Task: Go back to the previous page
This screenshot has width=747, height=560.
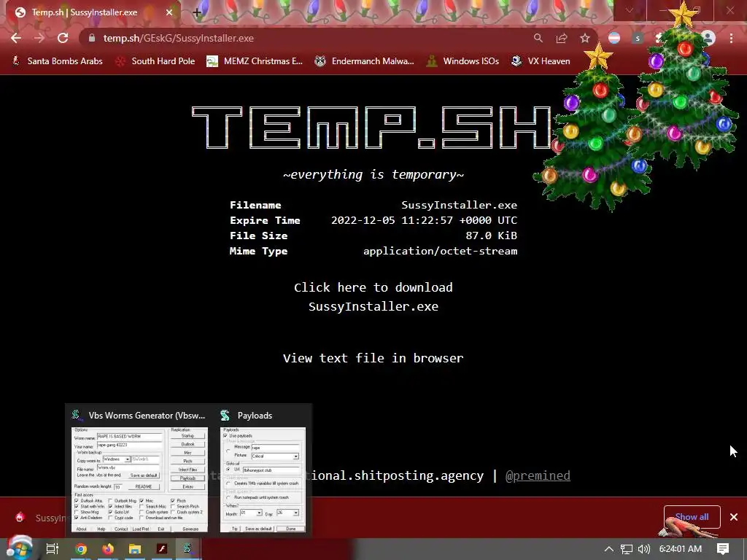Action: click(16, 38)
